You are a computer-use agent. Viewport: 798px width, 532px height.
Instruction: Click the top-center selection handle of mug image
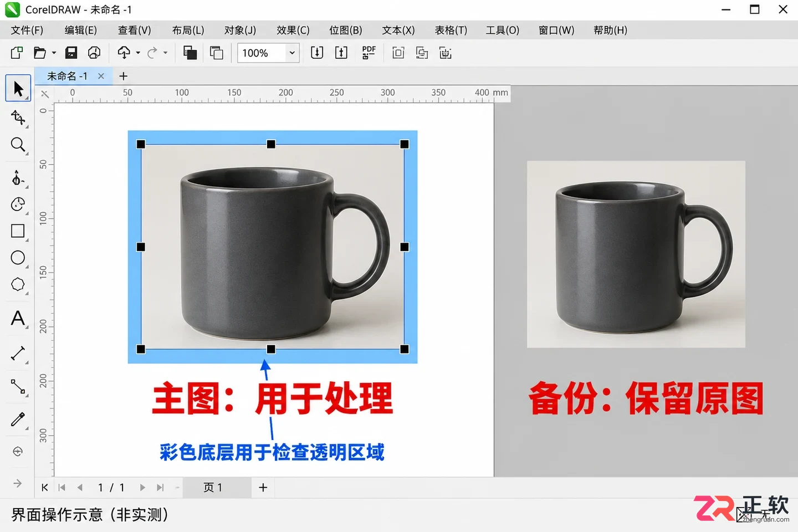[x=271, y=144]
